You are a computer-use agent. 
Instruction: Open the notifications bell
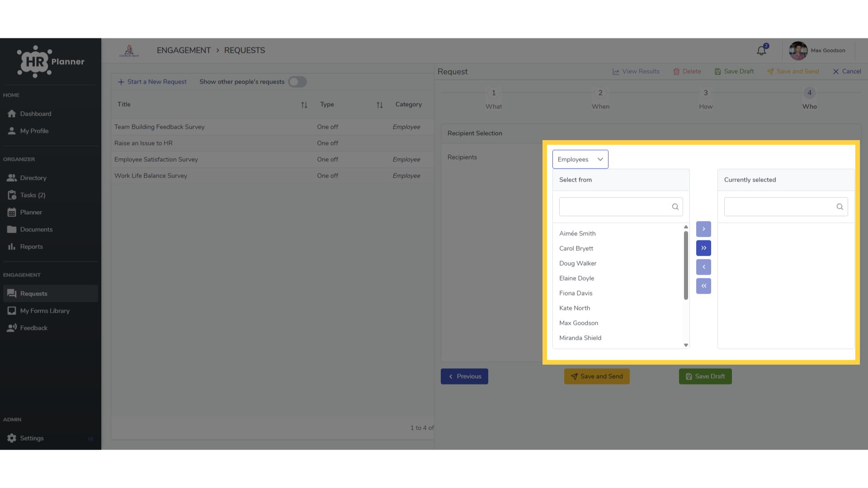point(762,50)
